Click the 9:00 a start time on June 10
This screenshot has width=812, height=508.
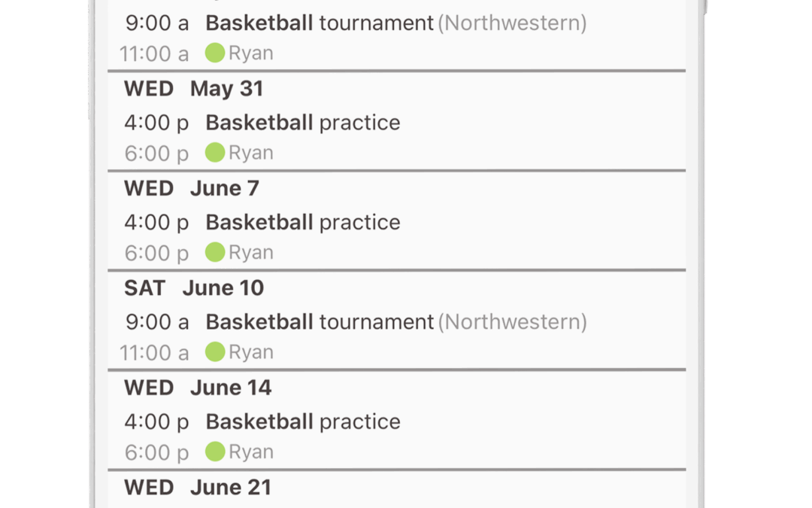coord(157,322)
